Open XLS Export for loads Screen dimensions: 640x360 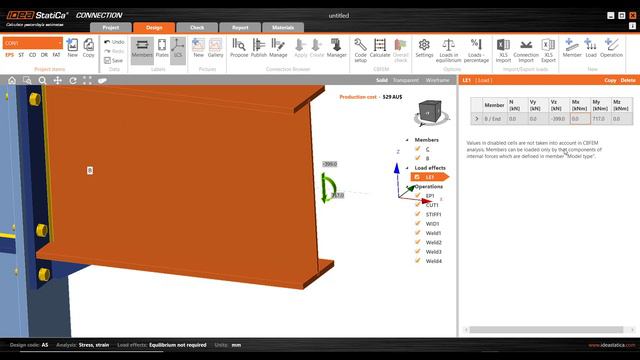[548, 50]
